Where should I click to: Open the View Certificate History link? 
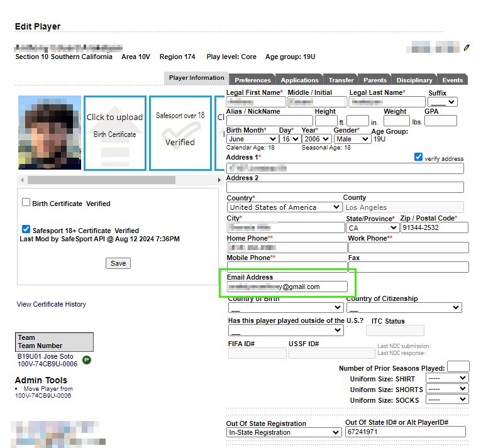pos(52,305)
